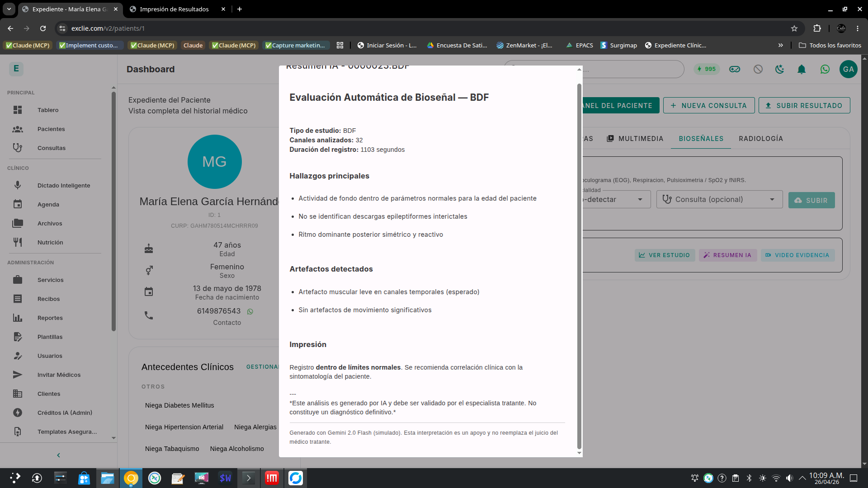The width and height of the screenshot is (868, 488).
Task: Toggle the game controller mode icon
Action: [735, 69]
